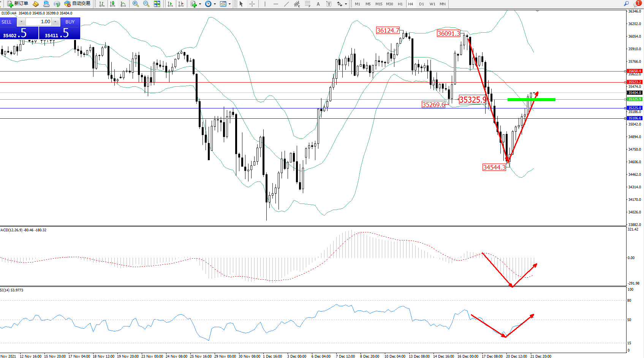This screenshot has height=358, width=644.
Task: Select the Fibonacci retracement tool
Action: tap(308, 4)
